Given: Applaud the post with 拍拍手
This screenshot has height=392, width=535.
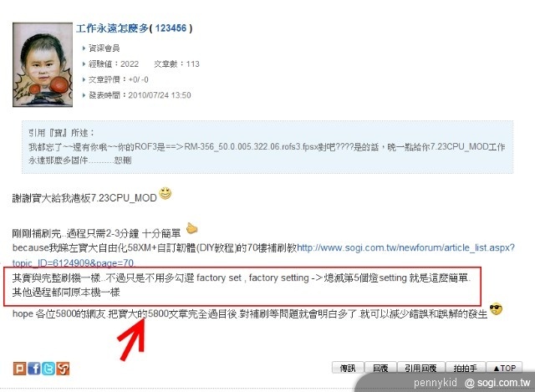Looking at the screenshot, I should tap(465, 368).
